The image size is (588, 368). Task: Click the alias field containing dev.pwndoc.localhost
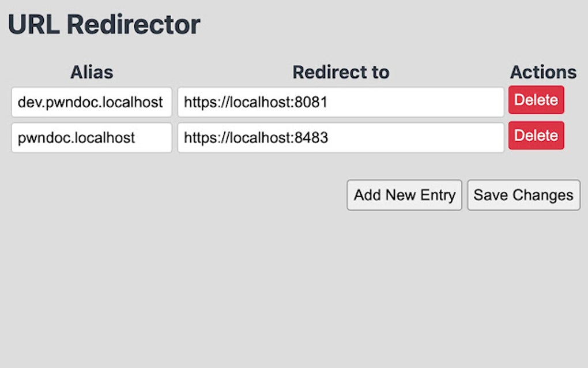[x=91, y=102]
